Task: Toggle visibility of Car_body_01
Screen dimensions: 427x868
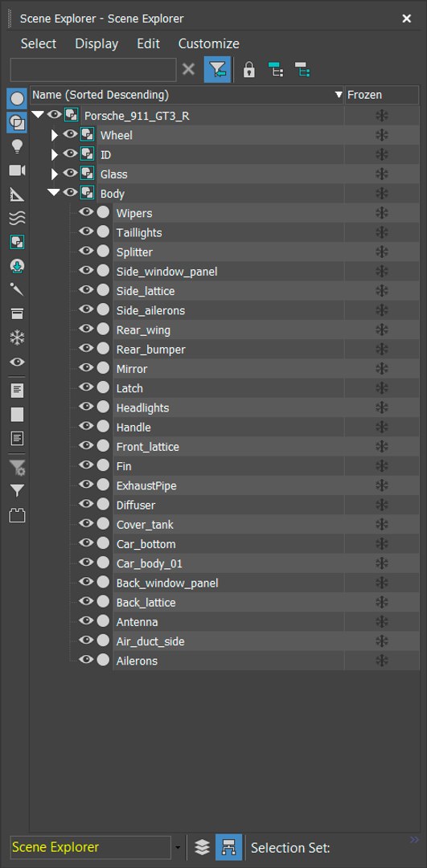Action: [85, 563]
